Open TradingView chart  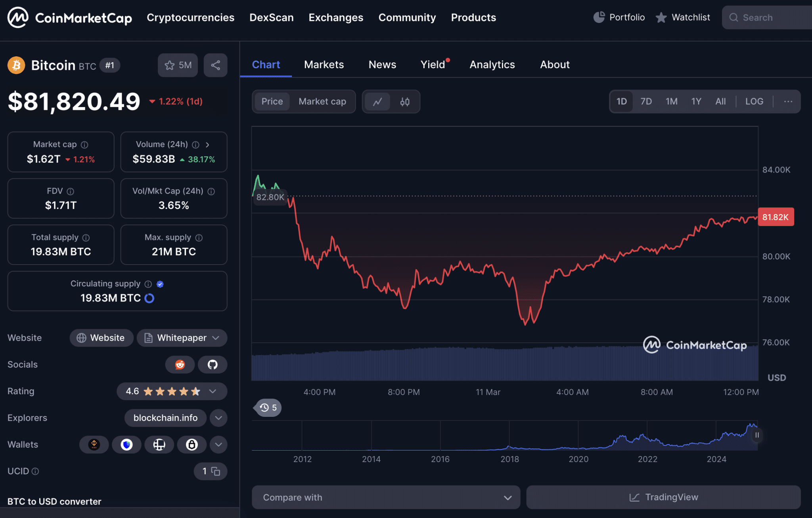click(x=663, y=497)
